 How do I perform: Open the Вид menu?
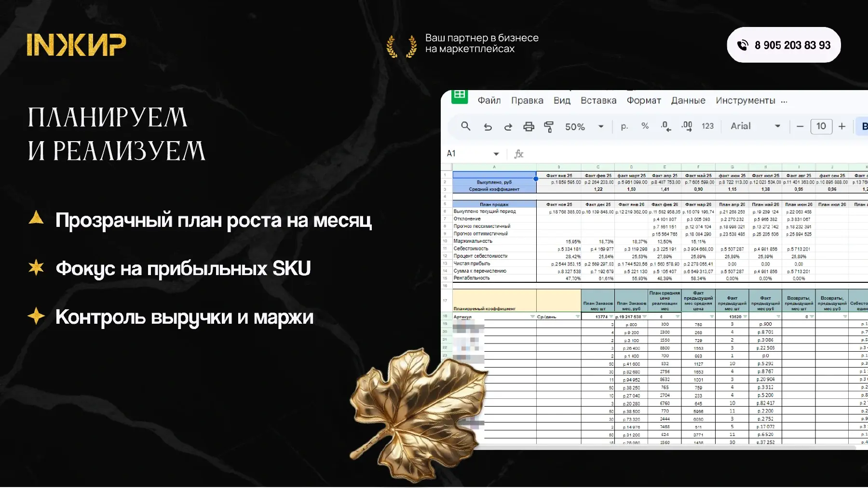coord(562,100)
